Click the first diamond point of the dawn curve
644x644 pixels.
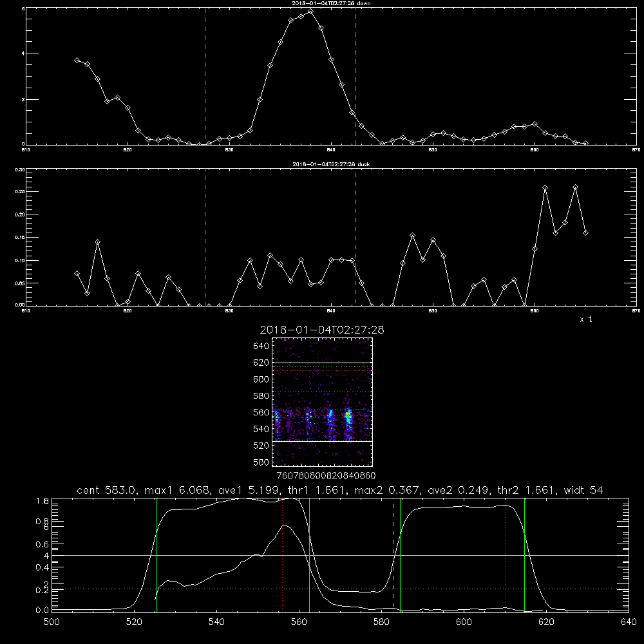click(77, 60)
